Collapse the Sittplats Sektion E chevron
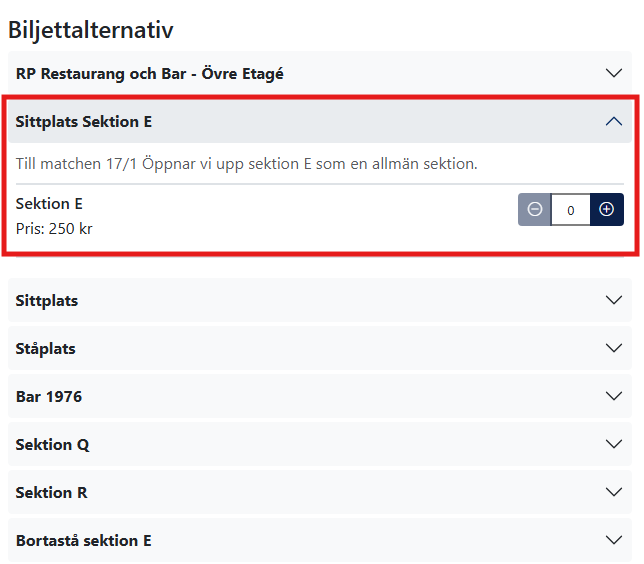The height and width of the screenshot is (564, 644). click(614, 122)
